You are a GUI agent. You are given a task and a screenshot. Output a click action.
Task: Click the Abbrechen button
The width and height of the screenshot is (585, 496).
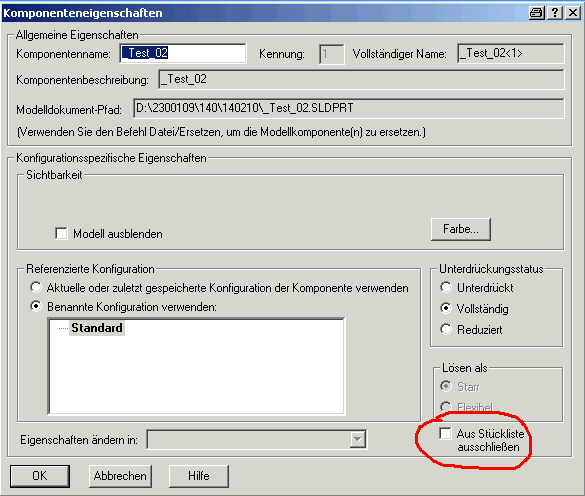point(120,476)
